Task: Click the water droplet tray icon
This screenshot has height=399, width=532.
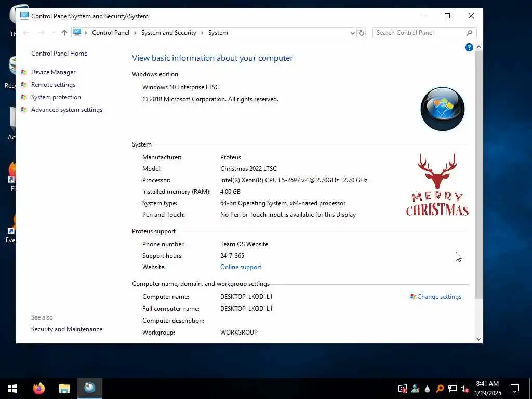Action: pos(428,389)
